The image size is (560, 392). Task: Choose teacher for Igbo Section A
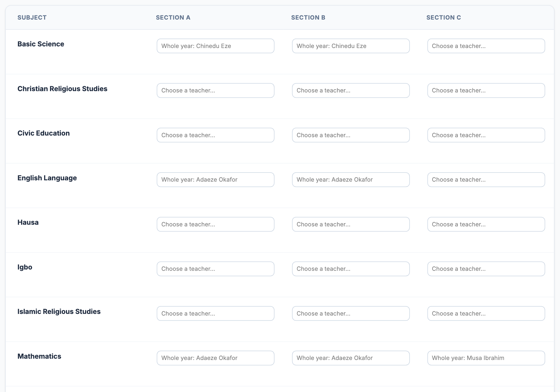pos(215,269)
